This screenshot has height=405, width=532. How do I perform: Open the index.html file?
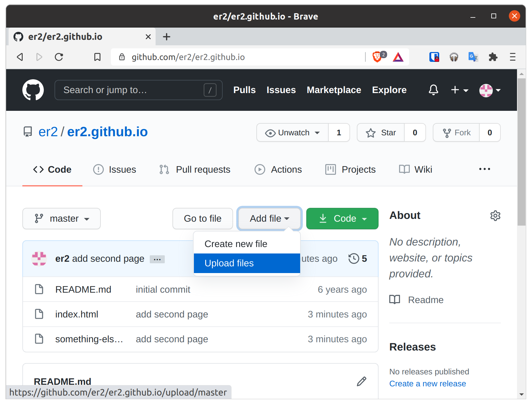tap(77, 314)
